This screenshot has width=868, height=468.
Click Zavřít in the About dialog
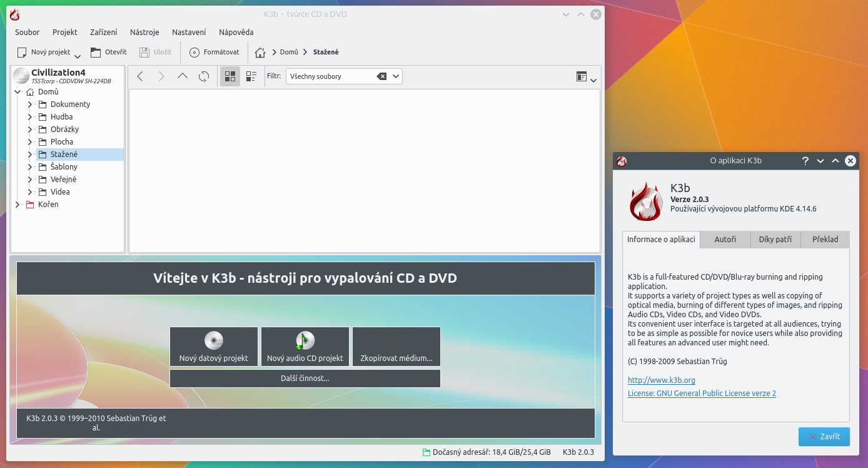coord(824,437)
